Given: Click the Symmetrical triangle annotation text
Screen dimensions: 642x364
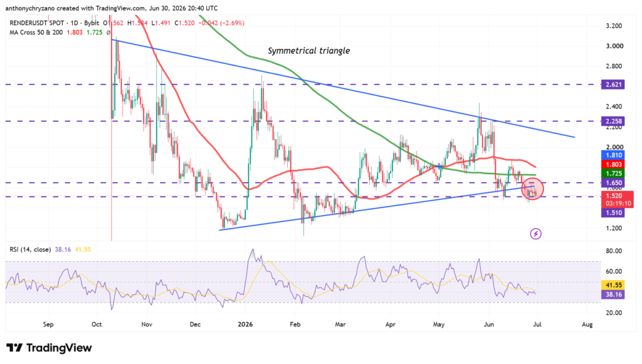Looking at the screenshot, I should click(x=308, y=51).
